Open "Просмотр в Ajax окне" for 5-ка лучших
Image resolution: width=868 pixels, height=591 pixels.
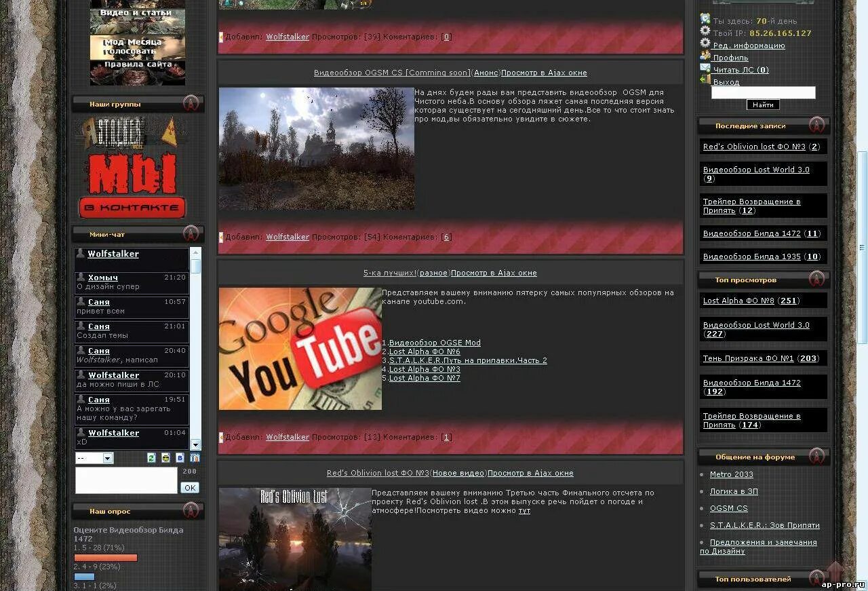(494, 273)
